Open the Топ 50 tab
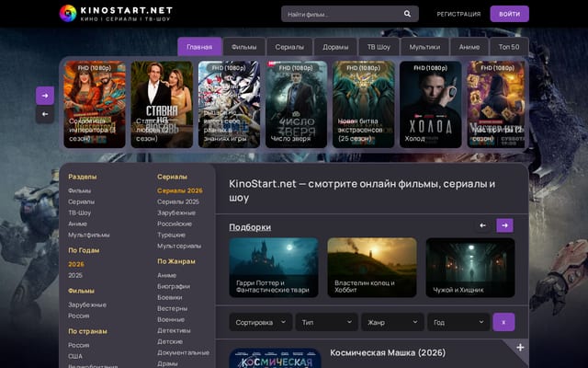 (x=509, y=47)
